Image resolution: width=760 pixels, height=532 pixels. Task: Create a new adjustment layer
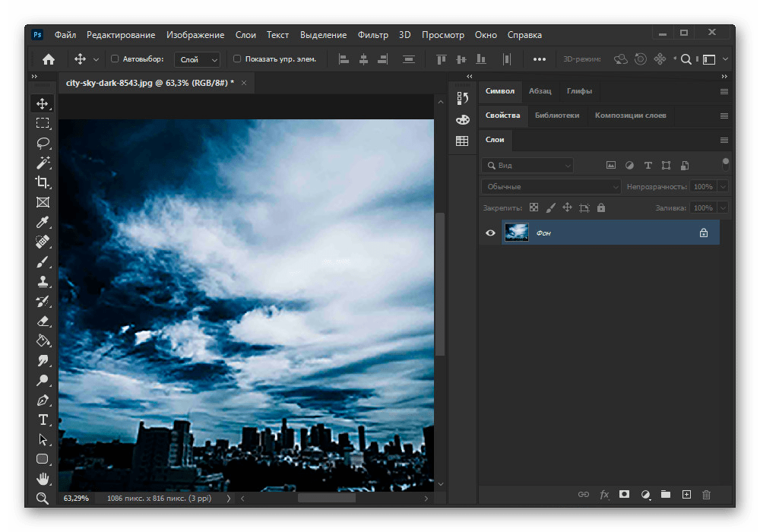click(645, 495)
